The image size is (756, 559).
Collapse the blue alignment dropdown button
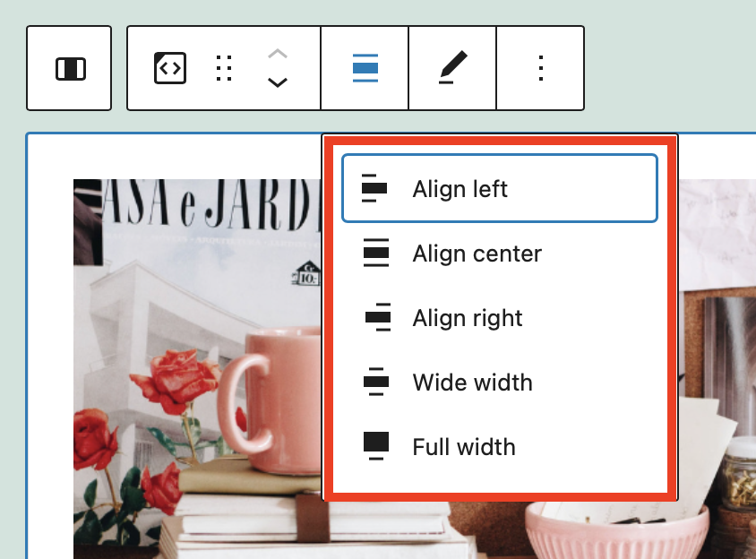pos(365,68)
